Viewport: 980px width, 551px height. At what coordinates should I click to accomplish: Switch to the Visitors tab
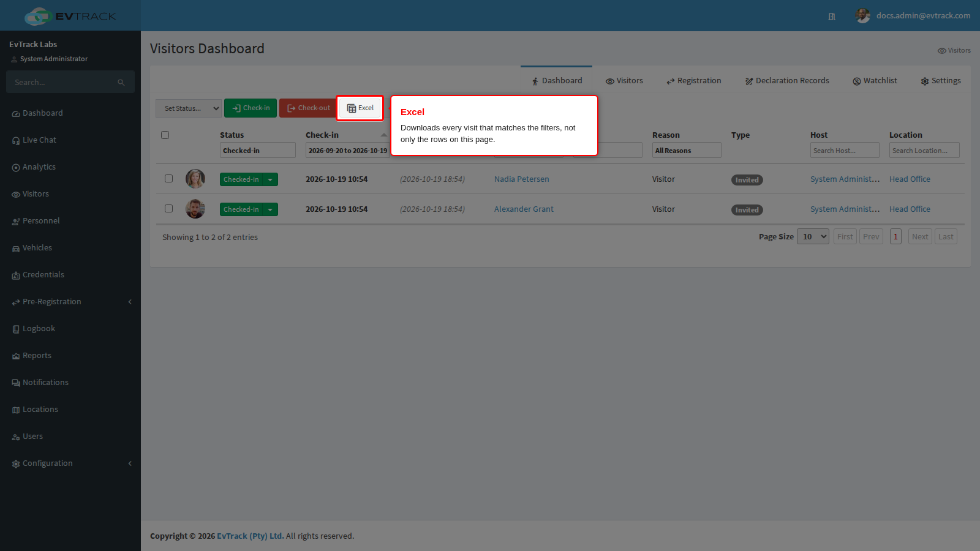[x=624, y=81]
